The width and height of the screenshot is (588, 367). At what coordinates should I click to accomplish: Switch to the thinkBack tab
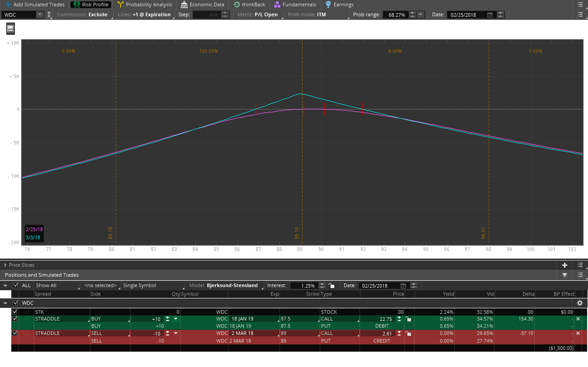[249, 5]
